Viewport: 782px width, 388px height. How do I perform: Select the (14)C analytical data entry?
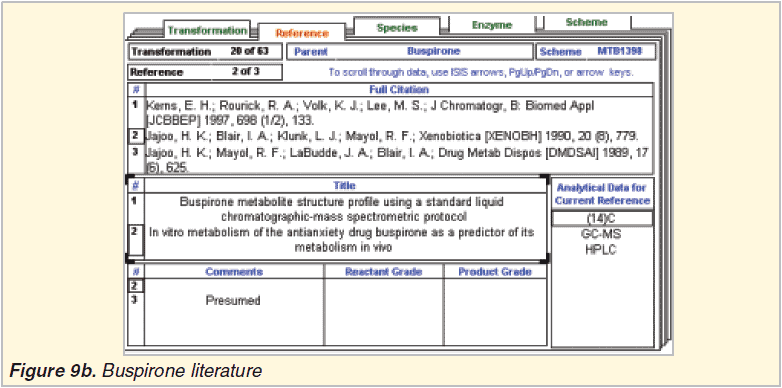pos(602,218)
